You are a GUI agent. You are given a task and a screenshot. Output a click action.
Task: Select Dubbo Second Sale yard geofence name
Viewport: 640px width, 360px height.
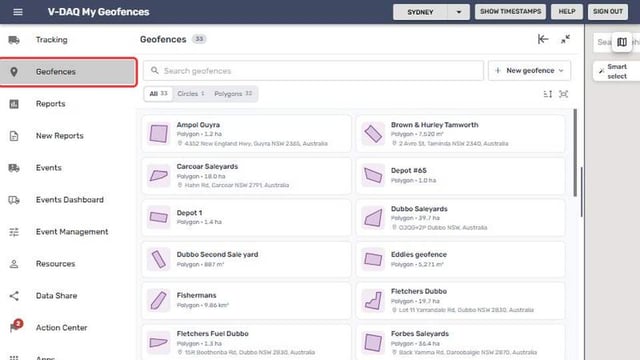(218, 254)
